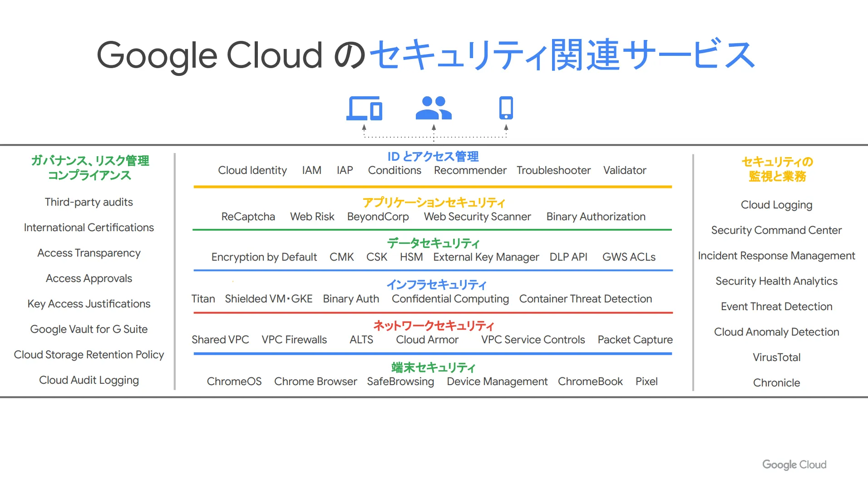Click "VPC Service Controls"
Image resolution: width=868 pixels, height=485 pixels.
click(x=533, y=340)
